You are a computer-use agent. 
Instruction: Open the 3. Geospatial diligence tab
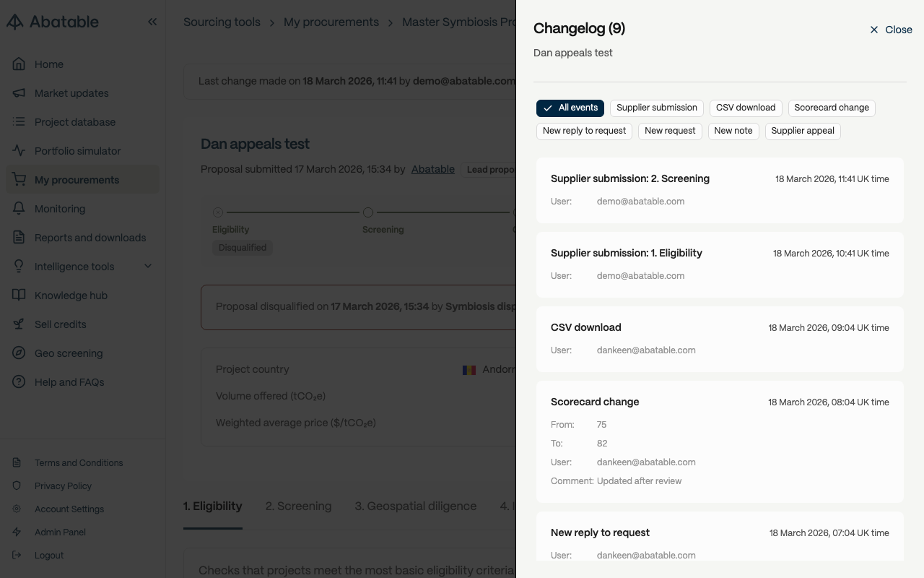415,506
